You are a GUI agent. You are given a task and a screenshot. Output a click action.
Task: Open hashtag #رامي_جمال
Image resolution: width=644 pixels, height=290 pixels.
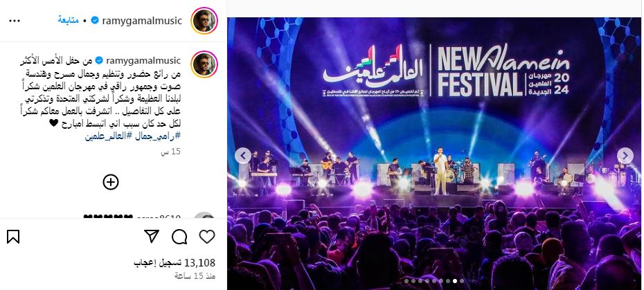(157, 136)
